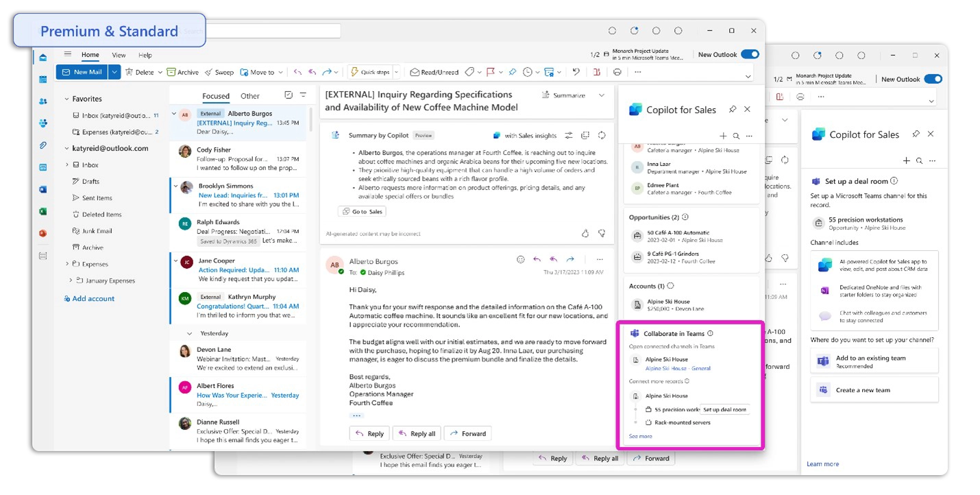Click the thumbs up icon on Copilot summary
The image size is (980, 495).
point(585,234)
